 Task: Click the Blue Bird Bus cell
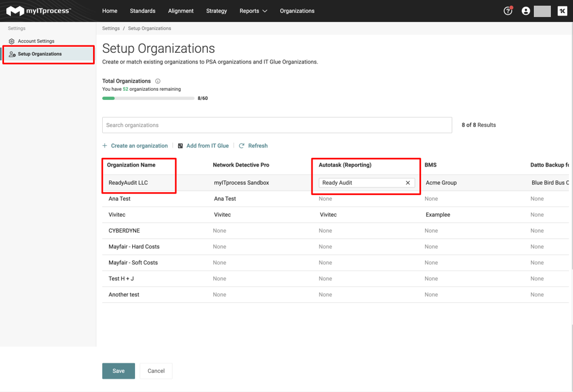[550, 183]
